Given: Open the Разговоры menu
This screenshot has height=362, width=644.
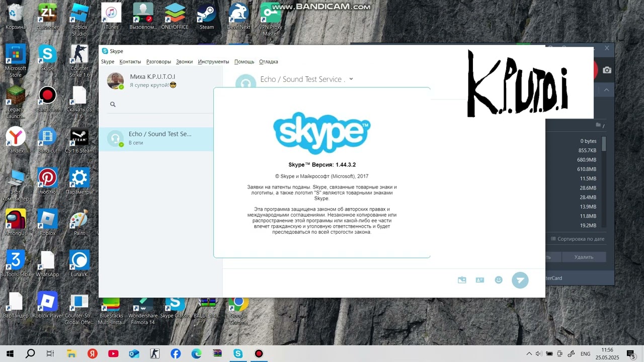Looking at the screenshot, I should point(158,61).
